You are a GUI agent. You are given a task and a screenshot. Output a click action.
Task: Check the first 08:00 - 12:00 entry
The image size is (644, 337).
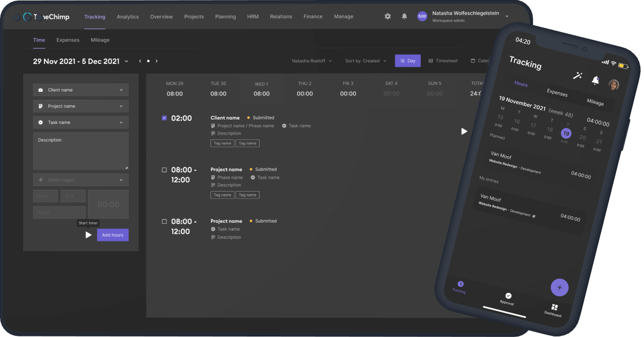click(164, 169)
